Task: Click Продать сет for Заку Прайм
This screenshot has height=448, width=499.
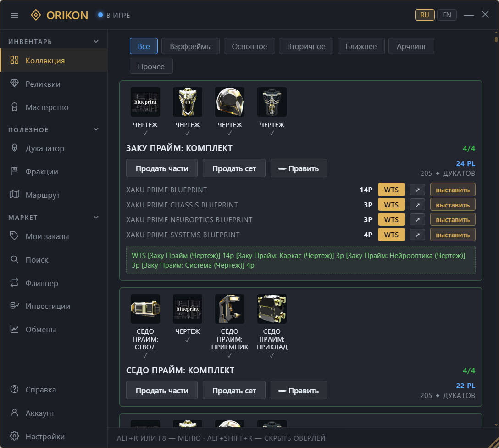Action: click(234, 168)
